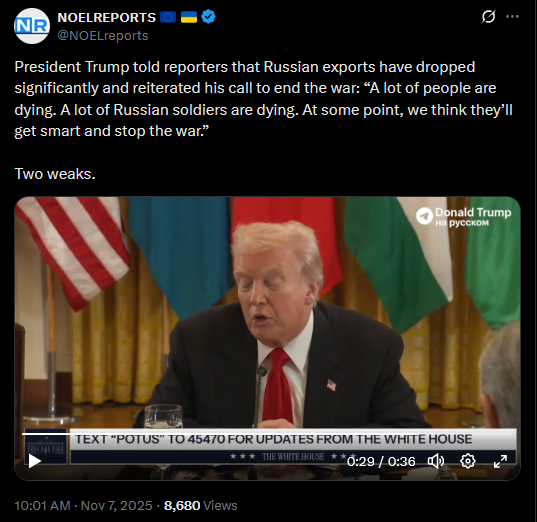Click the NOELREPORTS display name

[107, 17]
